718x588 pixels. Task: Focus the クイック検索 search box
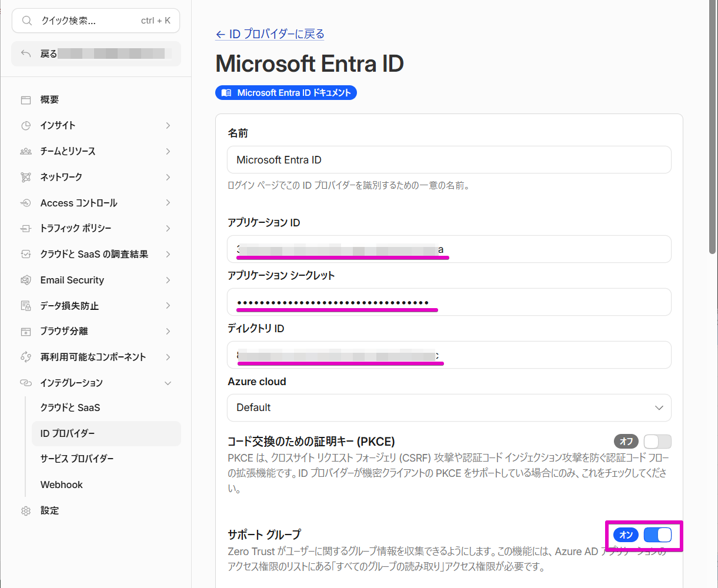click(96, 21)
